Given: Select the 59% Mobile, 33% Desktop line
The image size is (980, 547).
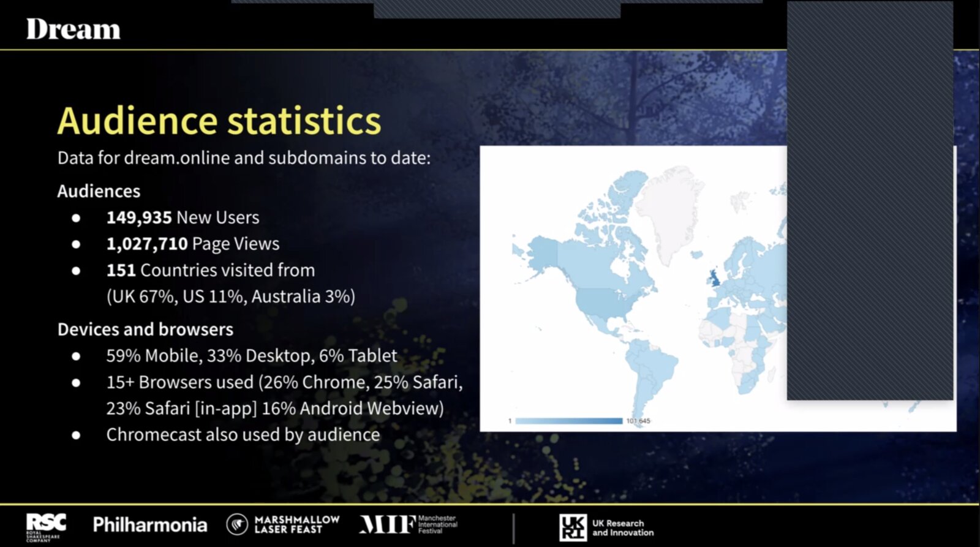Looking at the screenshot, I should (x=252, y=356).
